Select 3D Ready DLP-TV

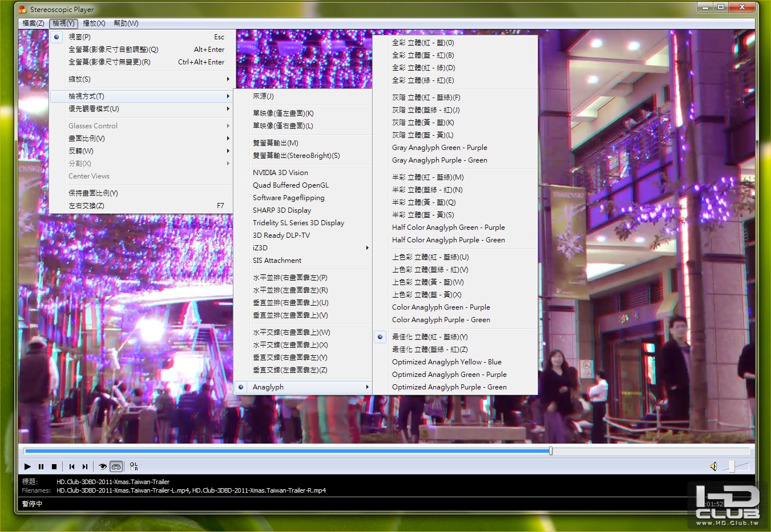click(x=303, y=235)
